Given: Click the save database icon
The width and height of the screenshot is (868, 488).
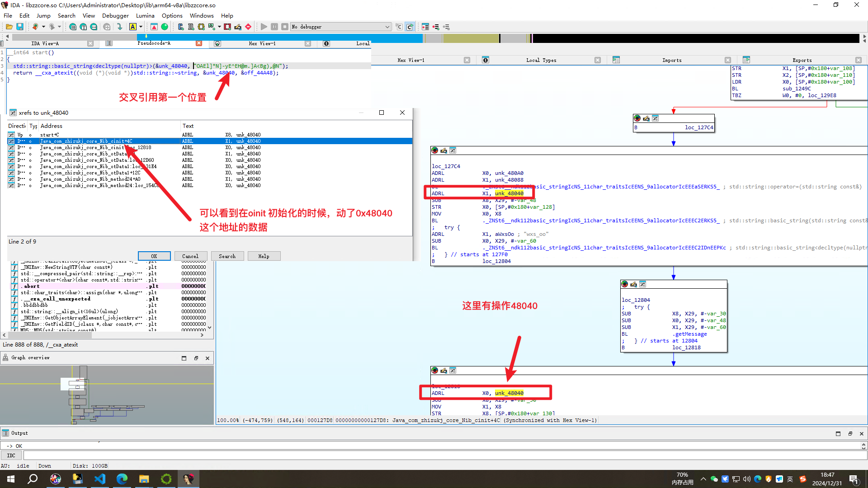Looking at the screenshot, I should pyautogui.click(x=19, y=27).
